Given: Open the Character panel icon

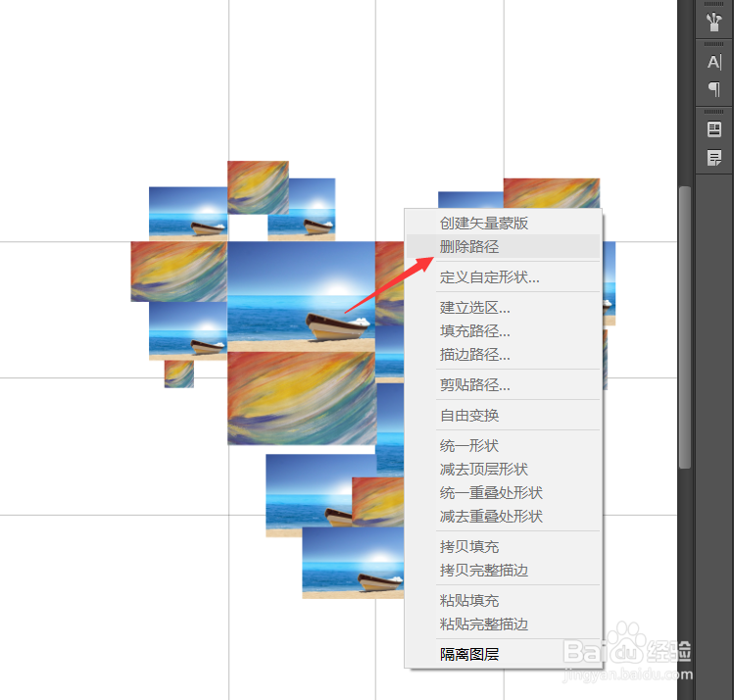Looking at the screenshot, I should 713,62.
